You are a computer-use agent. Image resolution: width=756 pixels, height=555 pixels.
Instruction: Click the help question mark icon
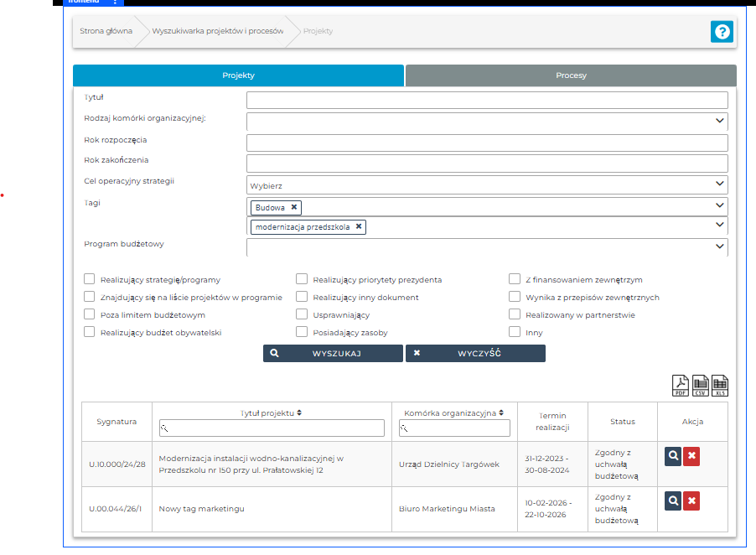tap(722, 32)
